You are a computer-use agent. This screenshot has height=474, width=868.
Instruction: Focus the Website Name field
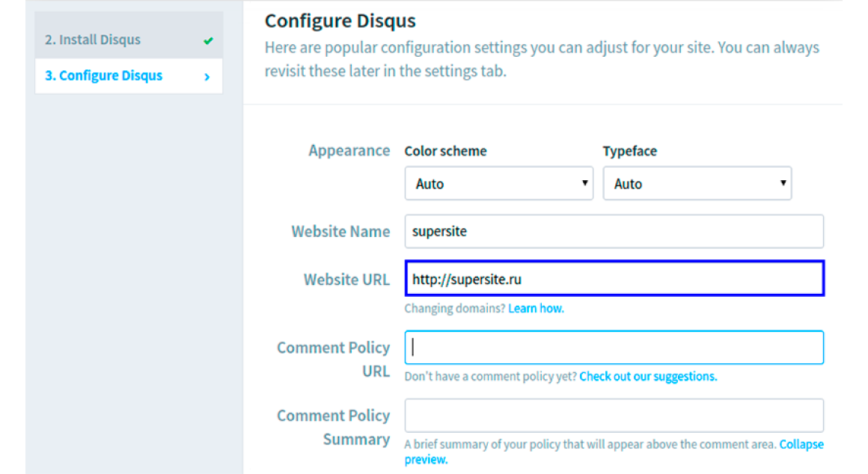tap(614, 231)
